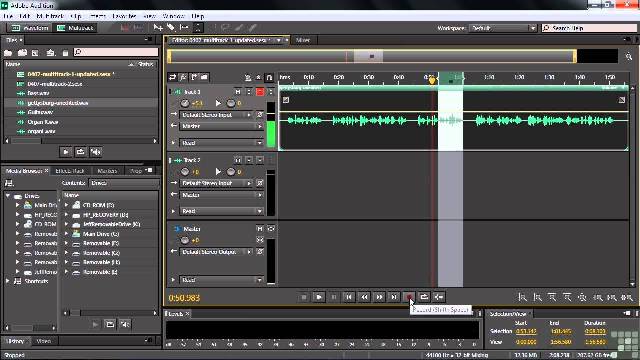Mute Track 1 with M button
The width and height of the screenshot is (640, 360).
[x=238, y=92]
